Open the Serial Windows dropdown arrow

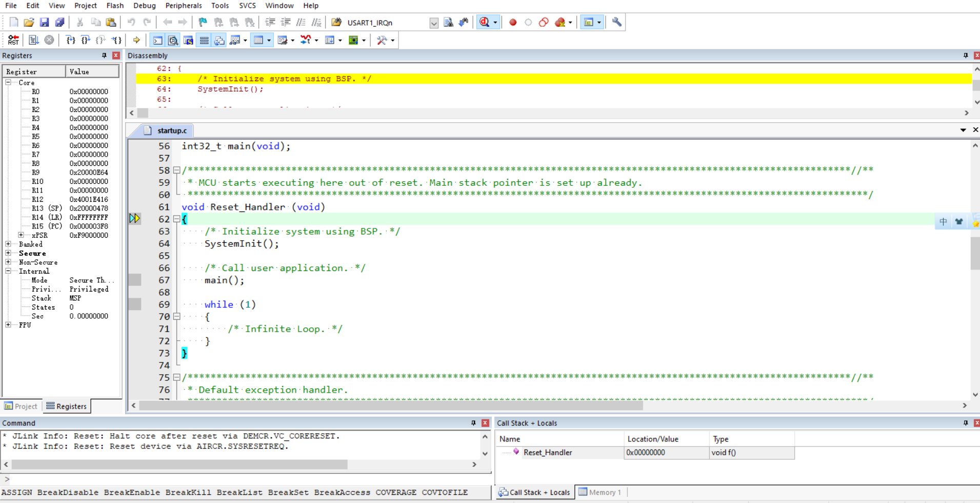click(292, 41)
